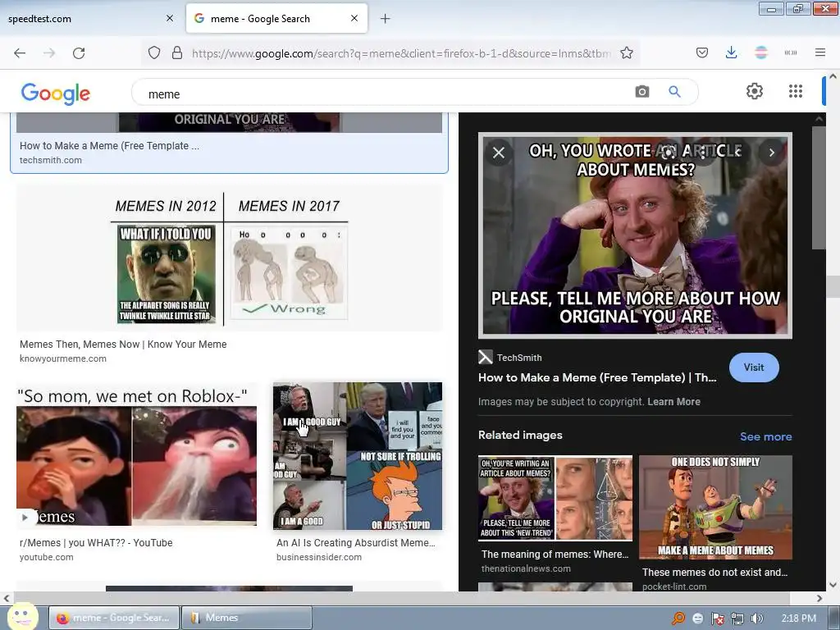This screenshot has width=840, height=630.
Task: Open How to Make a Meme title link
Action: 597,377
